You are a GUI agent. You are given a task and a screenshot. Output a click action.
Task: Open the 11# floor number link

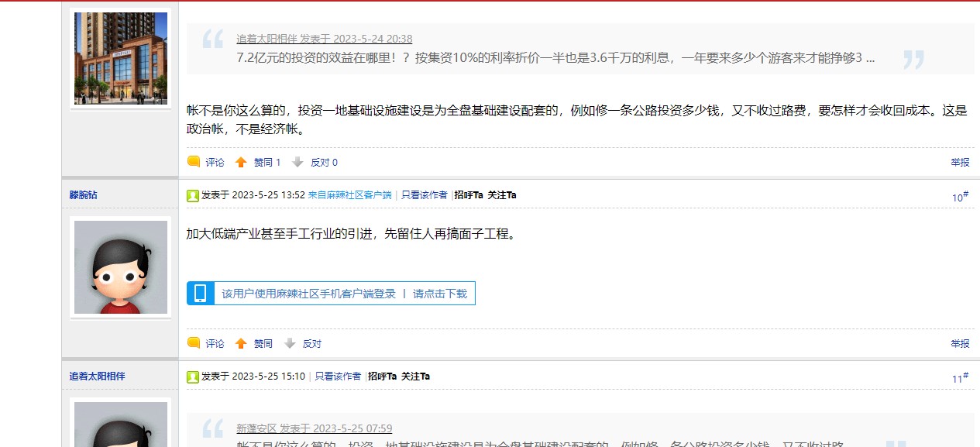tap(960, 379)
